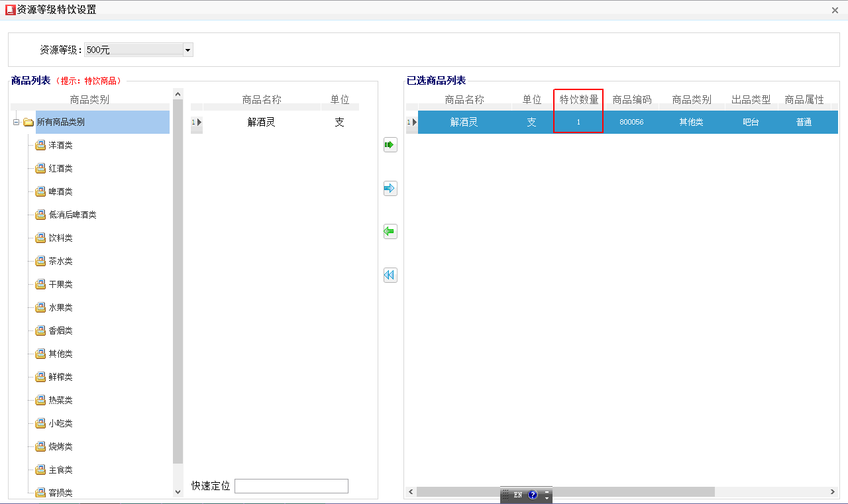Click the 吧台 cell in selected row

(751, 122)
